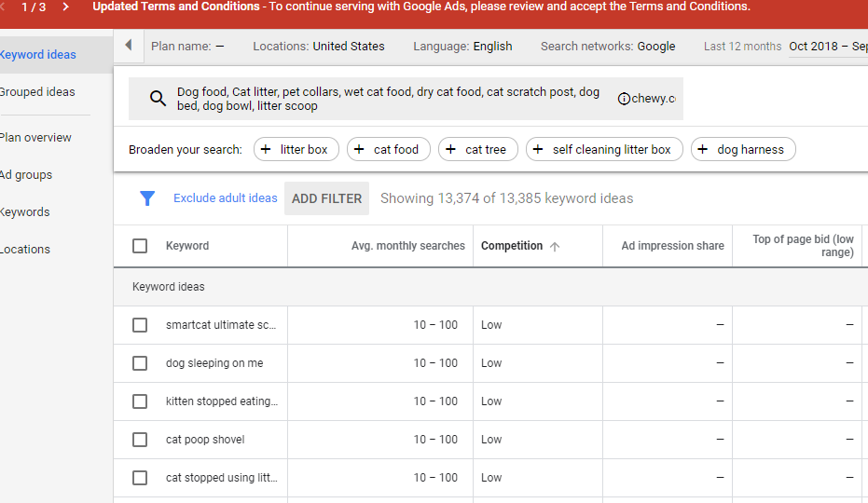Check the smartcat ultimate sc... row checkbox
This screenshot has height=503, width=868.
point(140,325)
